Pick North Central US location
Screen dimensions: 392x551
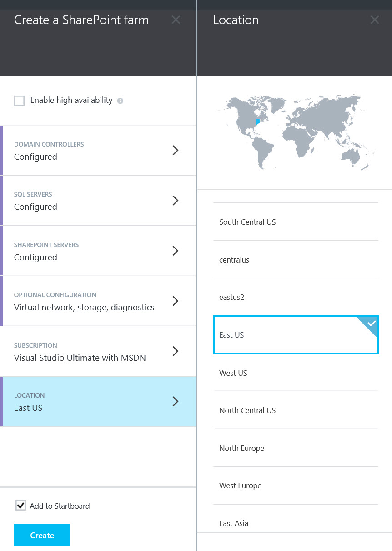[x=296, y=410]
